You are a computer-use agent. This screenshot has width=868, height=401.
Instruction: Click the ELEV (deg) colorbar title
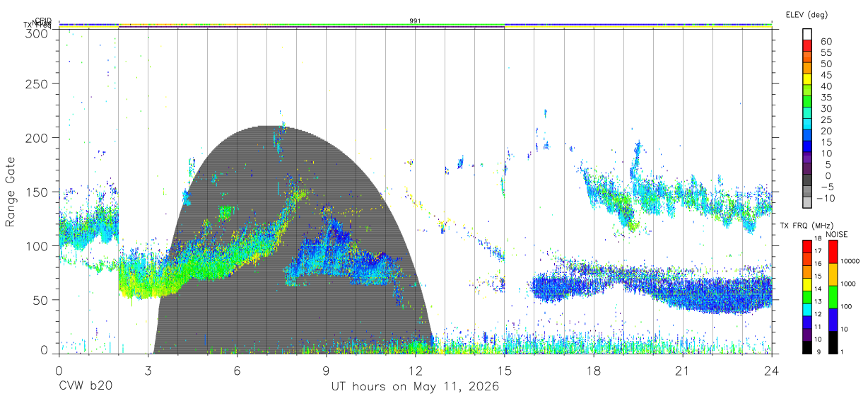[807, 15]
